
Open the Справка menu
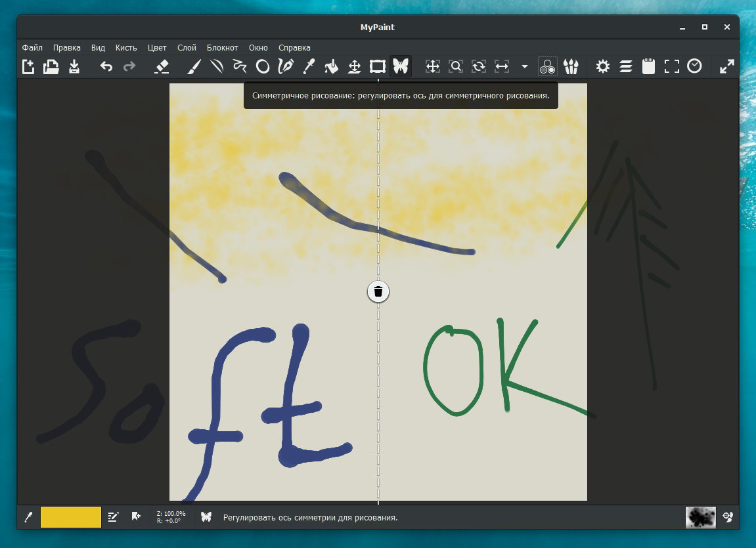(294, 48)
